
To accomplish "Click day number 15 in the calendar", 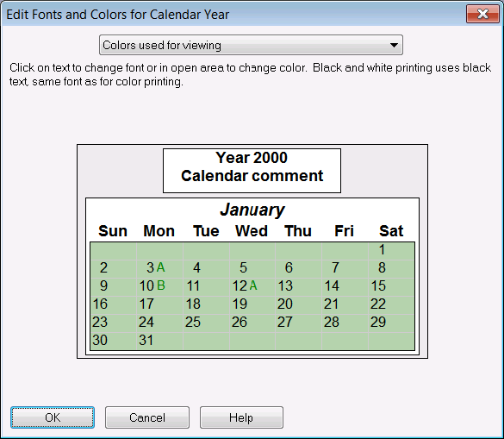I will point(378,285).
